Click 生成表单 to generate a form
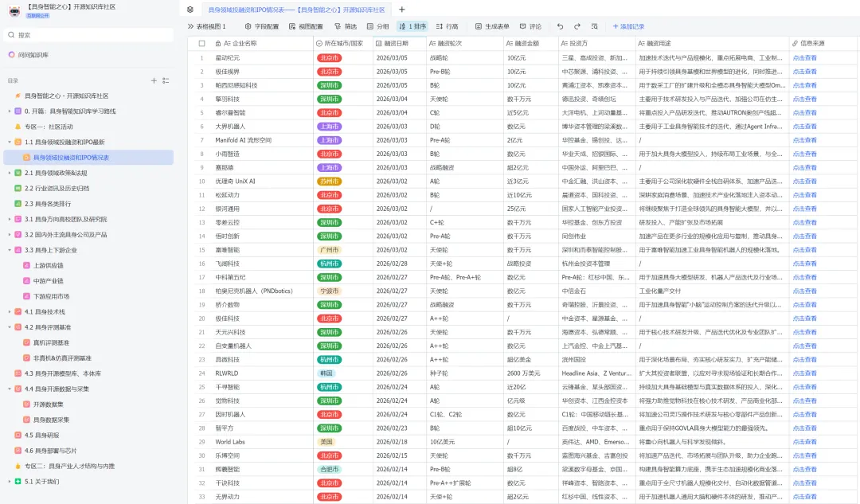This screenshot has height=504, width=860. coord(492,26)
